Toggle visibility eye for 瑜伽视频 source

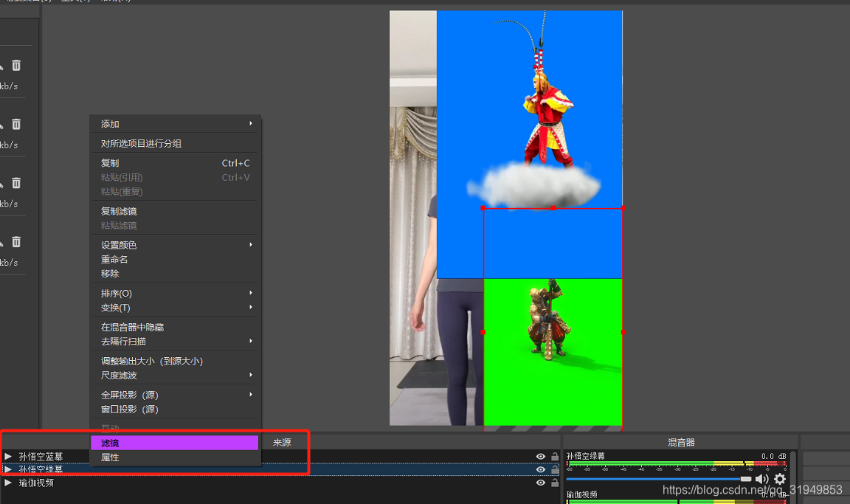(540, 483)
